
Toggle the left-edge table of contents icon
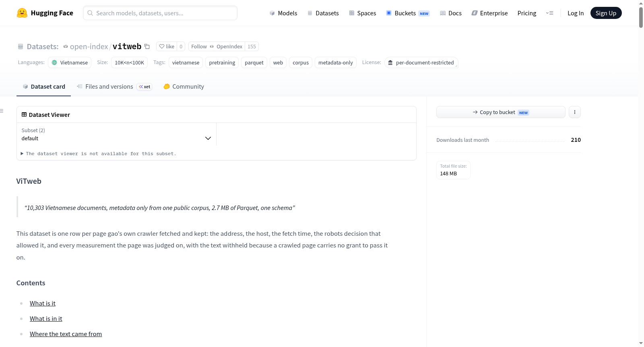(x=2, y=111)
